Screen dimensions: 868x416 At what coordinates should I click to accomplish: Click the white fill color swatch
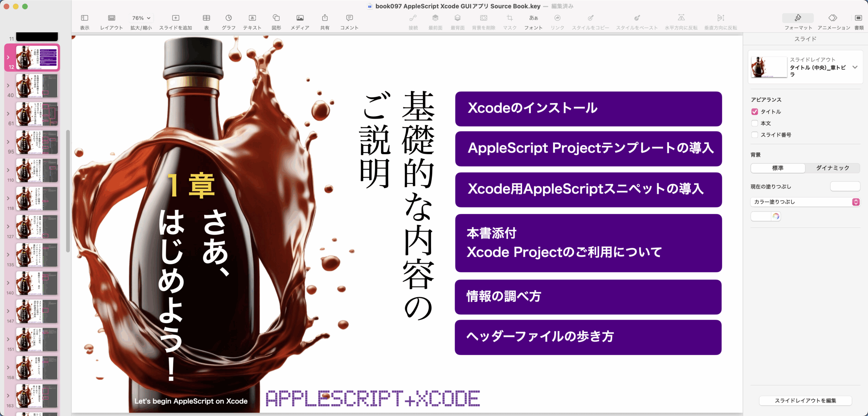(761, 216)
